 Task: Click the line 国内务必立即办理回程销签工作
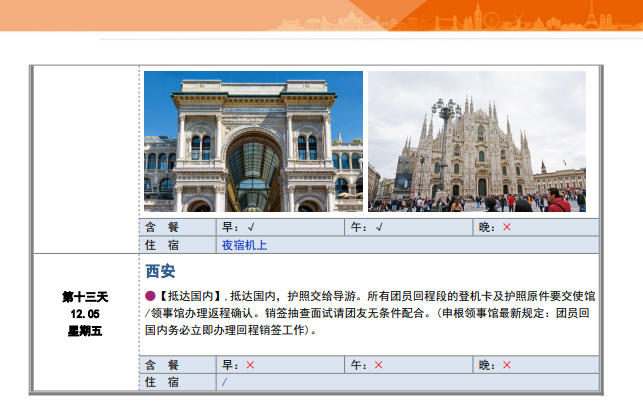coord(231,330)
